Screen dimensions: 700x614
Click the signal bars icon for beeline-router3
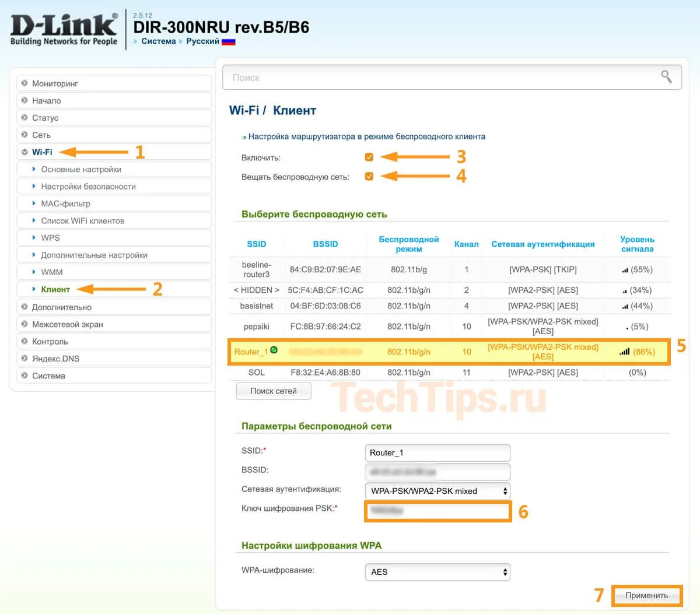[625, 270]
